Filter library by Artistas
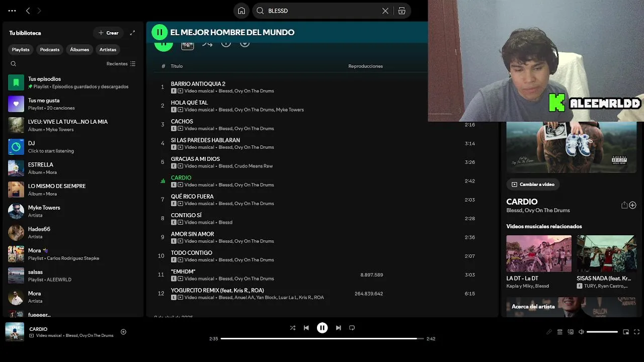Image resolution: width=644 pixels, height=362 pixels. click(108, 49)
